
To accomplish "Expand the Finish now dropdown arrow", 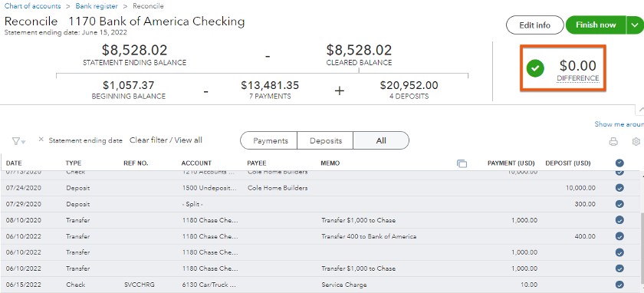I will 635,25.
